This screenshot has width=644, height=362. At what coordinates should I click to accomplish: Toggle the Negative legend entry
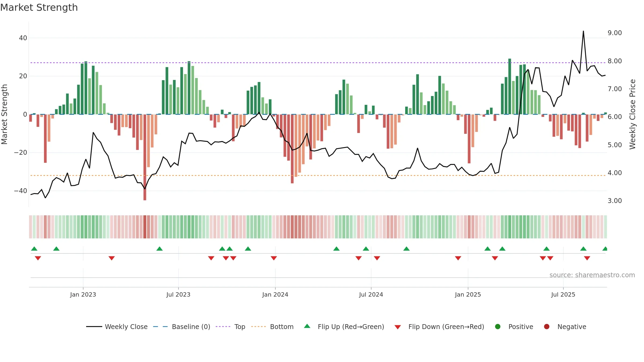click(565, 327)
